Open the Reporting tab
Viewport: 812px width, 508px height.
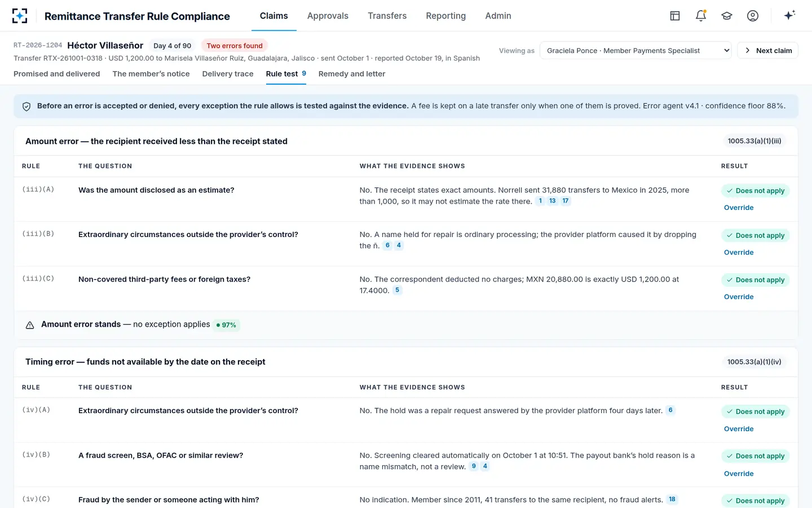[446, 16]
